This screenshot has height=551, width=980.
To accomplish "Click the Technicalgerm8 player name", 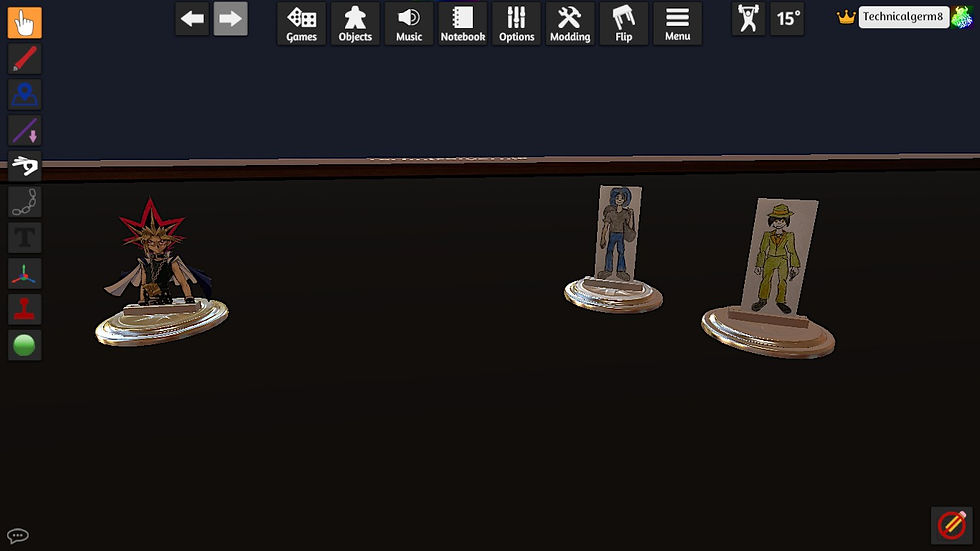I will click(x=903, y=17).
